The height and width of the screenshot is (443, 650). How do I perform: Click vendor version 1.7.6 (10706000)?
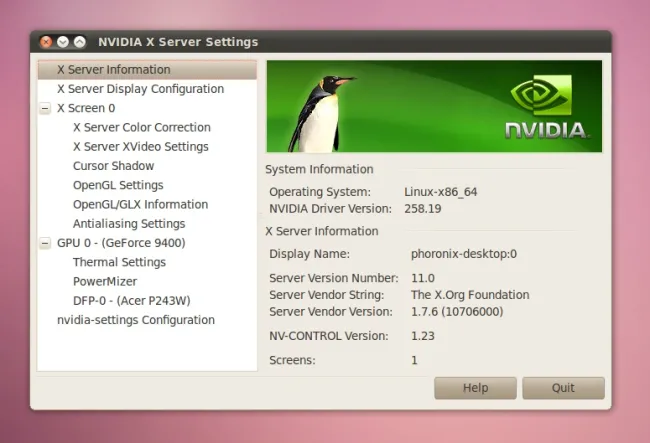pos(457,312)
